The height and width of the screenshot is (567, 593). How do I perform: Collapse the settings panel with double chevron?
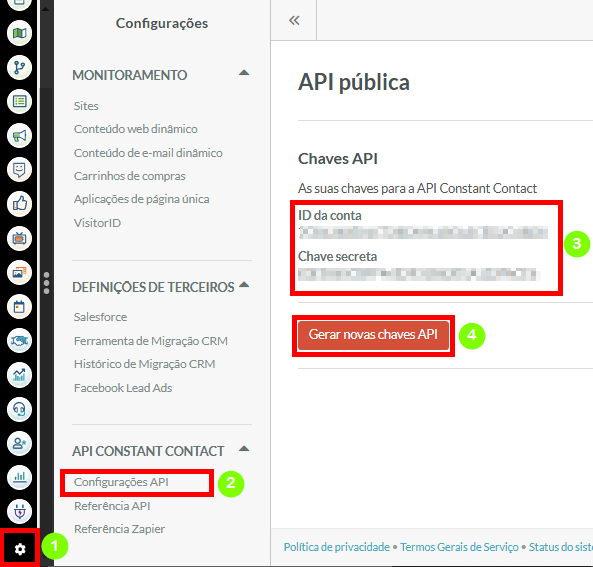click(x=294, y=20)
